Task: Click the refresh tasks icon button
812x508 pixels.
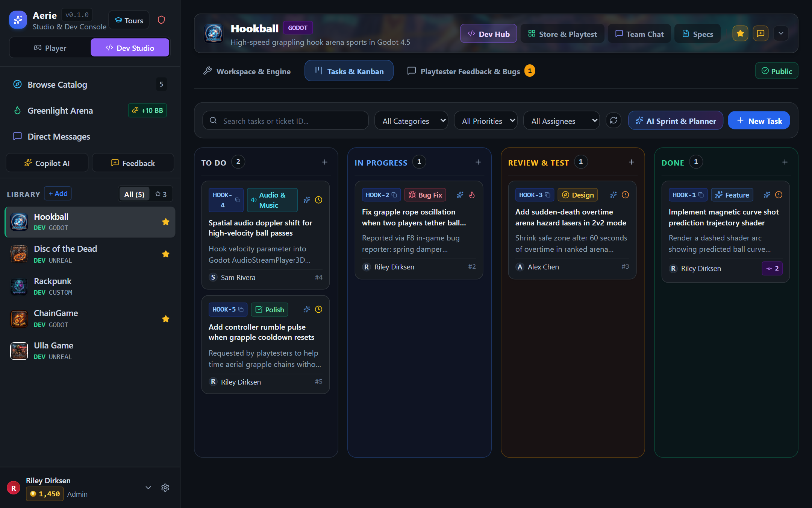Action: [x=614, y=120]
